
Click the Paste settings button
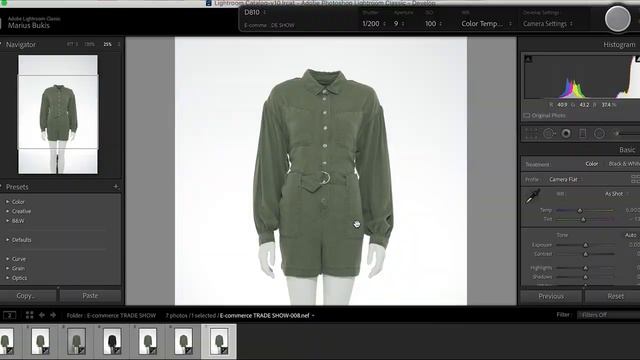point(90,296)
